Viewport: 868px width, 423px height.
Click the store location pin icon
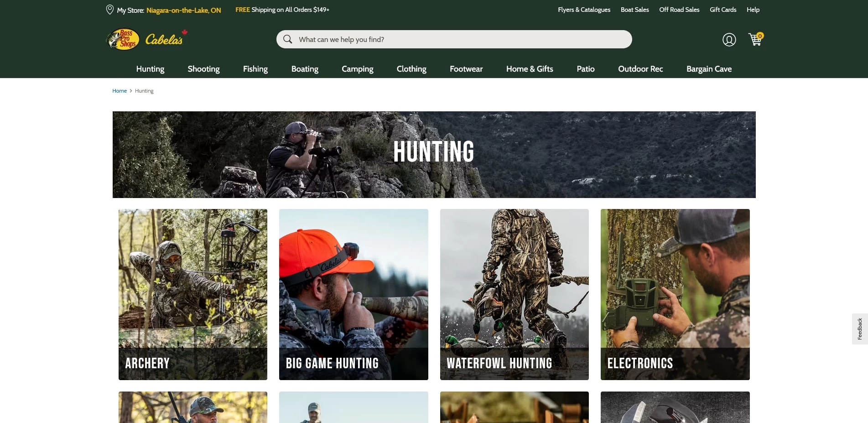109,9
